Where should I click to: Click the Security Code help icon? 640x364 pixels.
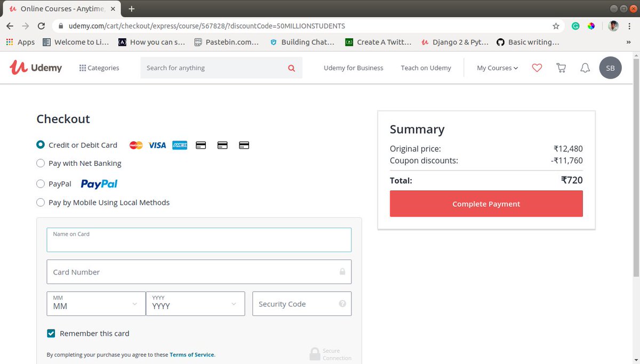pyautogui.click(x=342, y=304)
